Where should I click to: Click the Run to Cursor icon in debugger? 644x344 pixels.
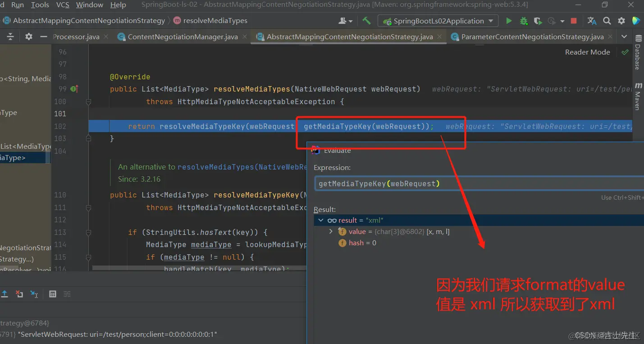pos(34,294)
